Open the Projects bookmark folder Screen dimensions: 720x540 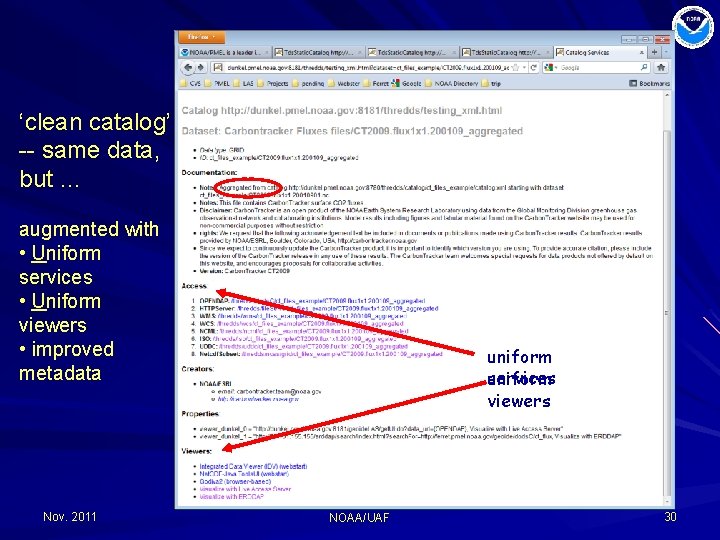coord(273,84)
